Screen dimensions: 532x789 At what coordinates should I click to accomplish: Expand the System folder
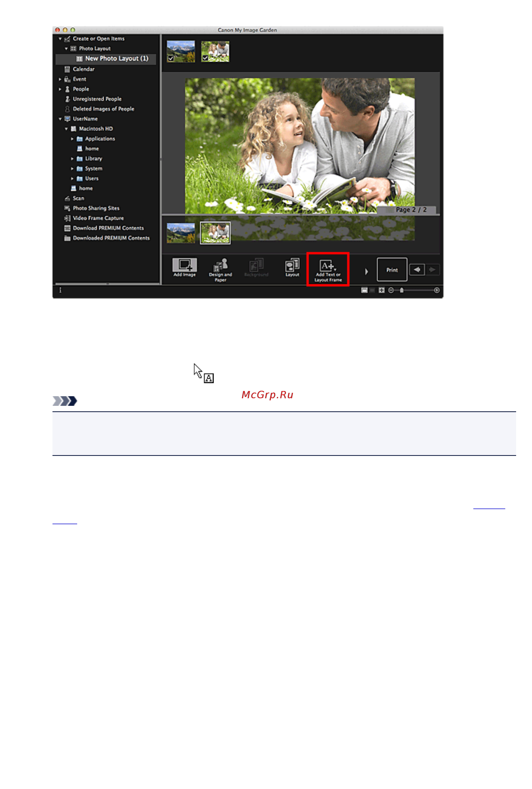pyautogui.click(x=72, y=169)
